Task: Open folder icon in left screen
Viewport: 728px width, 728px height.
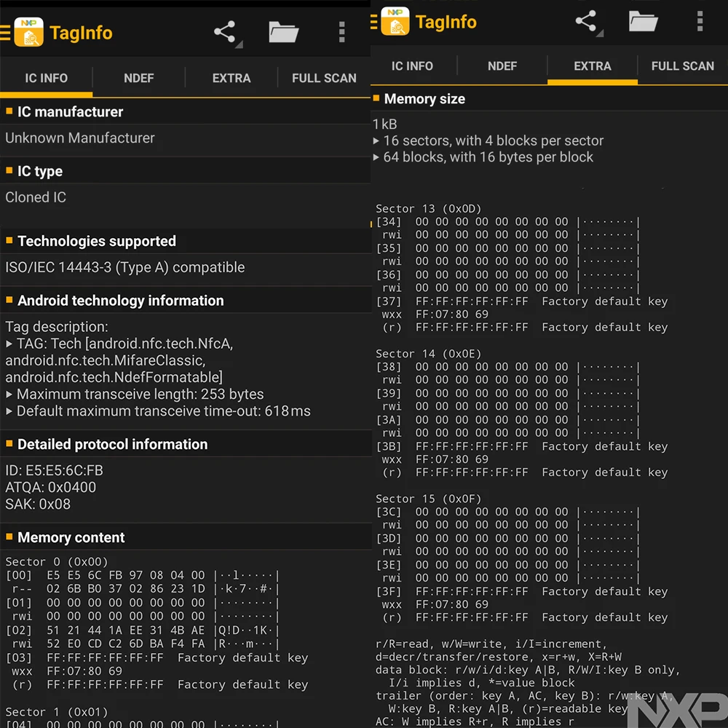Action: 284,32
